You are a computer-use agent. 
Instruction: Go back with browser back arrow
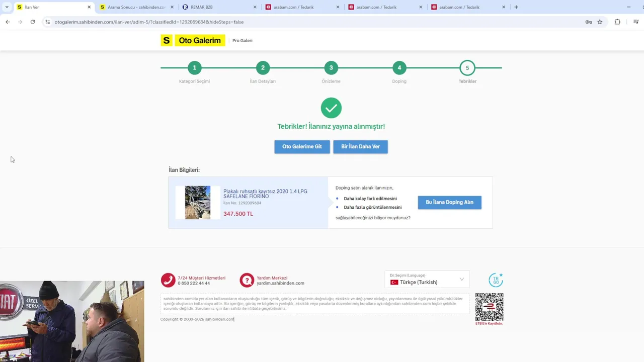click(x=8, y=22)
